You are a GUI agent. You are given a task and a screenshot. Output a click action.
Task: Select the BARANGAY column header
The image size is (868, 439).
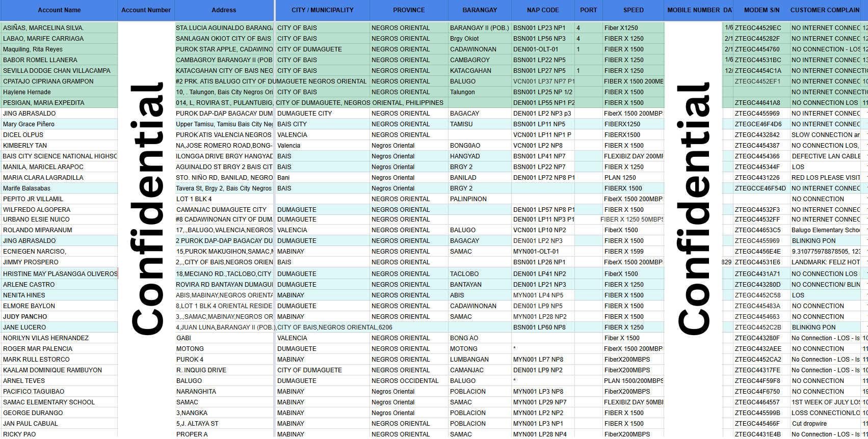tap(480, 10)
